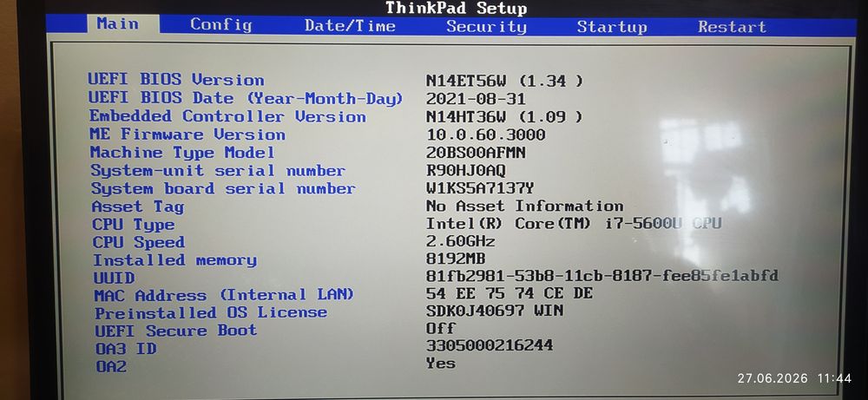Select the Startup tab
The height and width of the screenshot is (400, 868).
click(612, 27)
